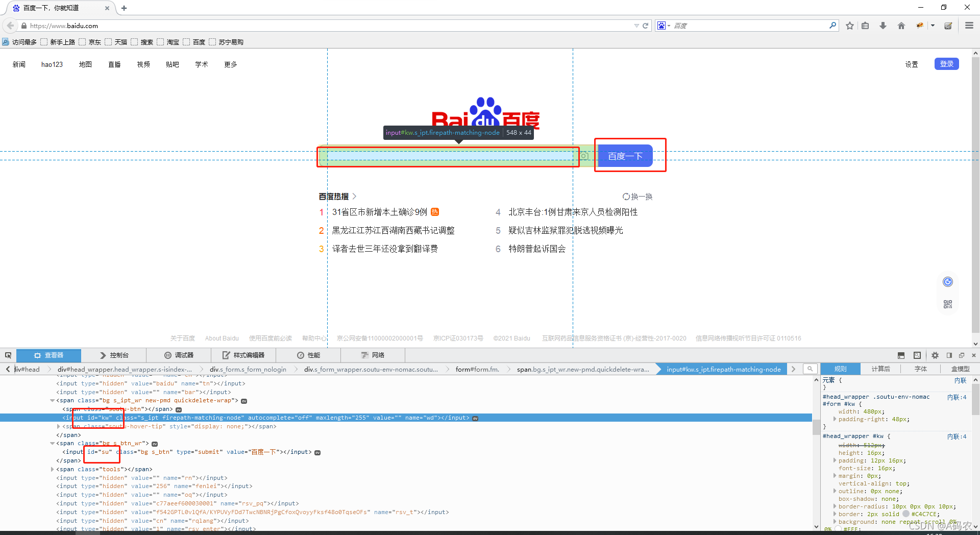Select breadcrumb form#form.fm.

click(477, 369)
